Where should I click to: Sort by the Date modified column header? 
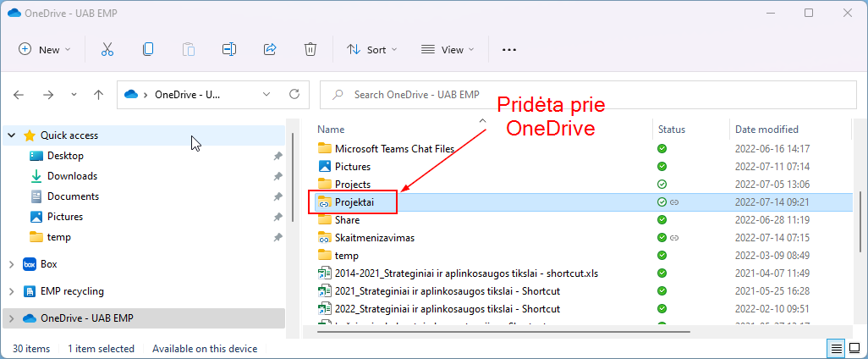point(766,130)
